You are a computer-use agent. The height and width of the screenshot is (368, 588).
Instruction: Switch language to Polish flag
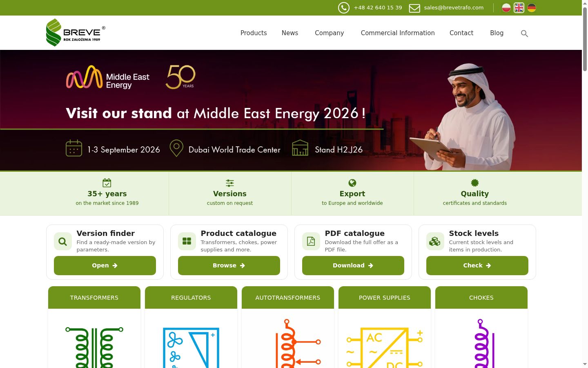(506, 8)
